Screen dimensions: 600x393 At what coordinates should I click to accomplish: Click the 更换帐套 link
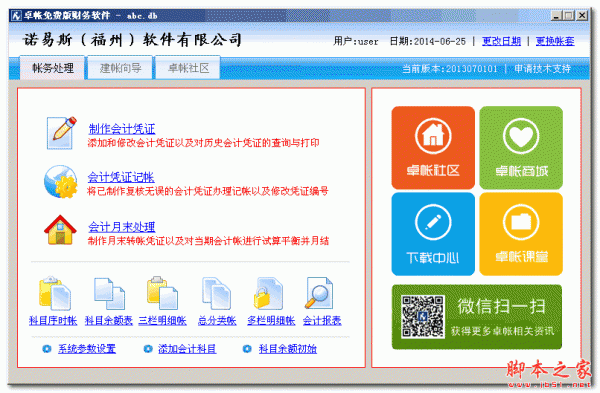(555, 41)
